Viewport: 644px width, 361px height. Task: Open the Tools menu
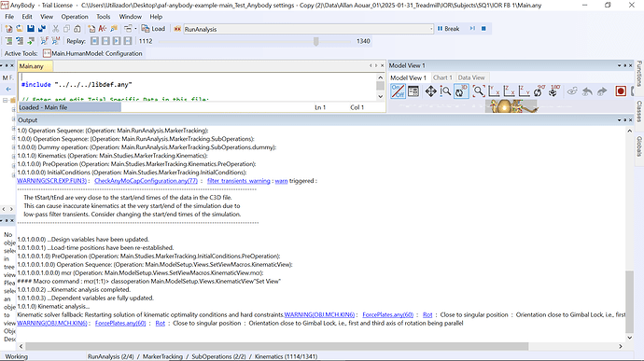tap(103, 17)
